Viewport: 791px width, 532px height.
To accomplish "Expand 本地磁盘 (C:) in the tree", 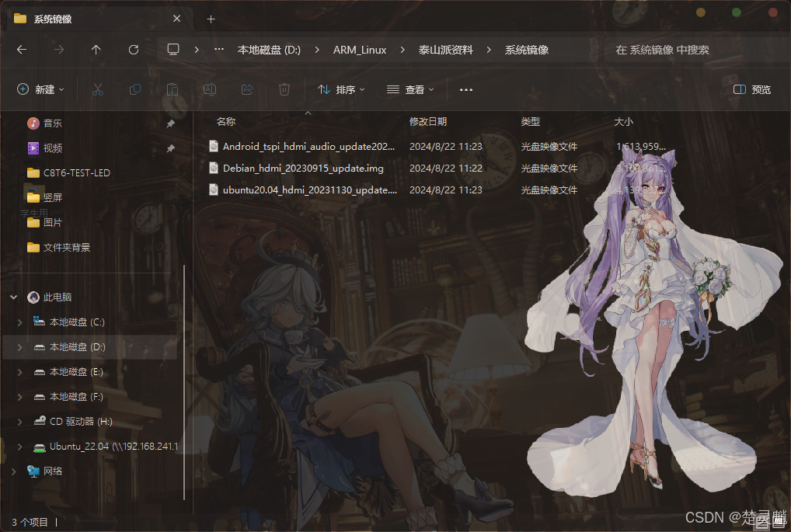I will tap(19, 322).
